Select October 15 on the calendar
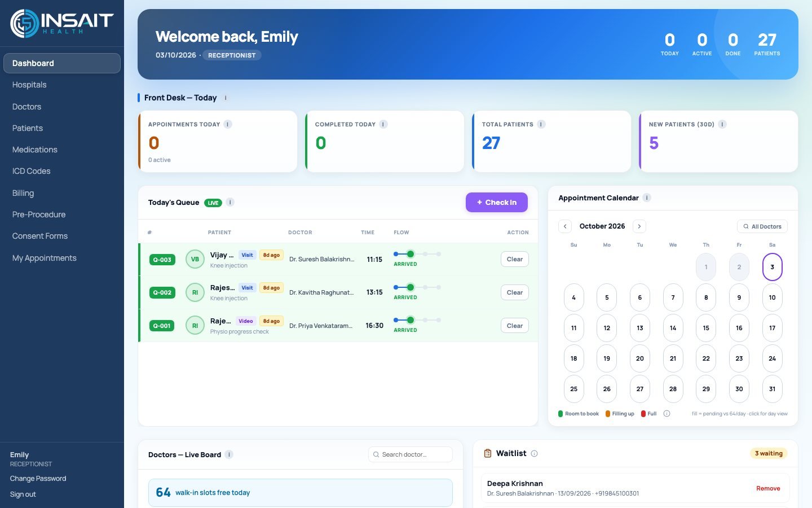The height and width of the screenshot is (508, 812). (x=706, y=328)
